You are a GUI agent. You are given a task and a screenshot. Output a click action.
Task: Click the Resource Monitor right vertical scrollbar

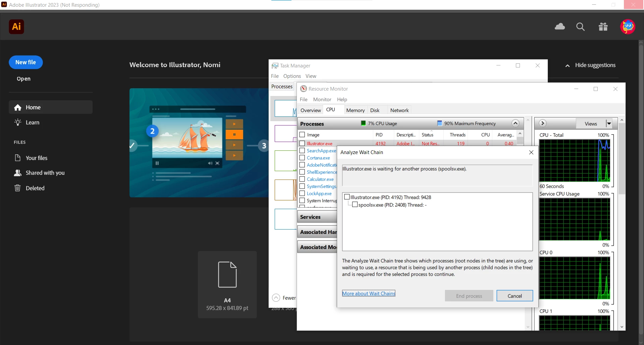[x=622, y=223]
